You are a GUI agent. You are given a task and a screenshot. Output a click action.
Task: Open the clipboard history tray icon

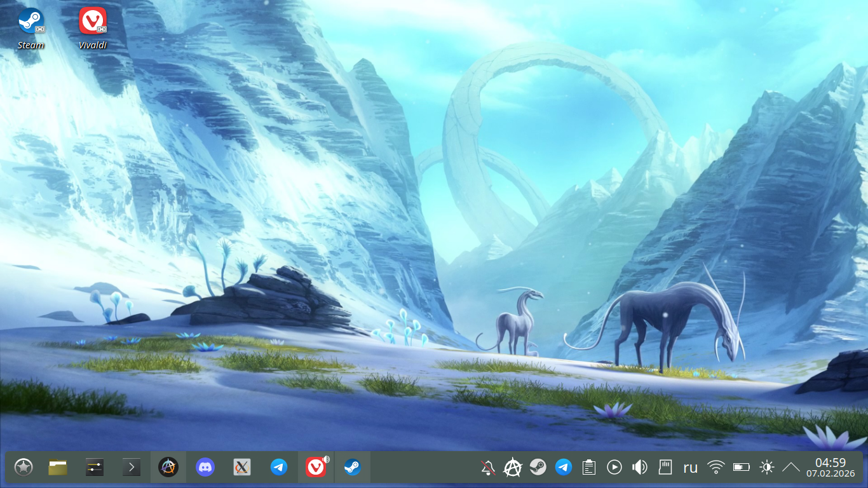pyautogui.click(x=589, y=468)
